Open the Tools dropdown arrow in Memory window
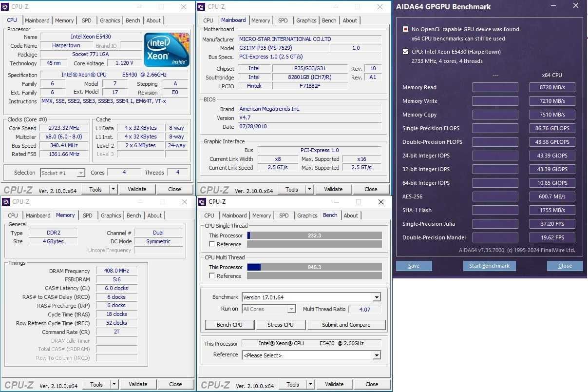This screenshot has width=588, height=392. [x=114, y=384]
